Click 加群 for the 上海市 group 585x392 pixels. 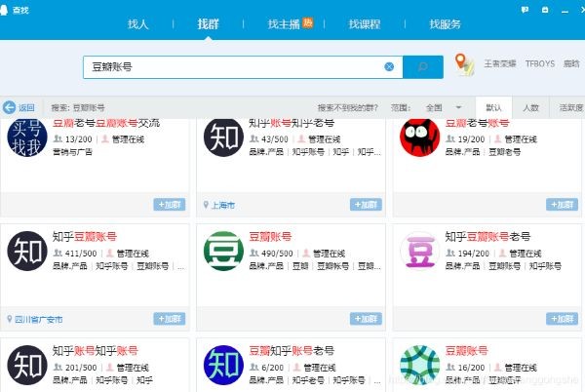coord(366,205)
